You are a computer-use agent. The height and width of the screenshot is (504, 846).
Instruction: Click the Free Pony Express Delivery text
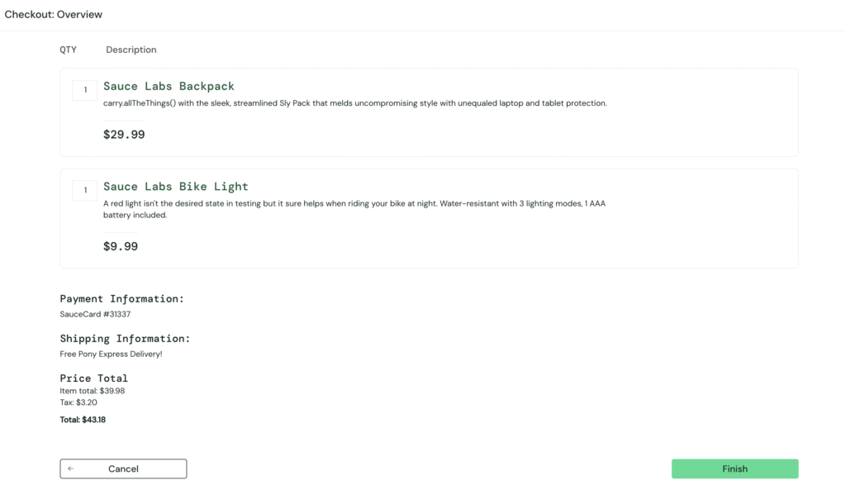coord(111,354)
